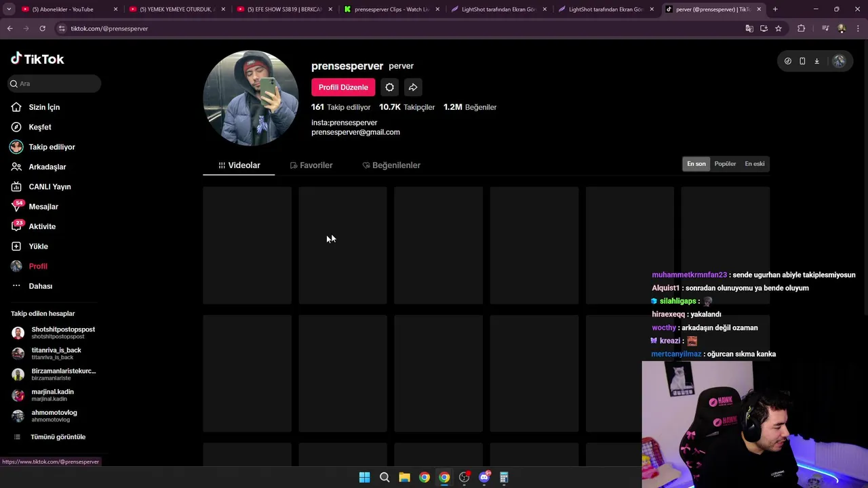Click the Profili Düzenle button
This screenshot has height=488, width=868.
(x=343, y=87)
